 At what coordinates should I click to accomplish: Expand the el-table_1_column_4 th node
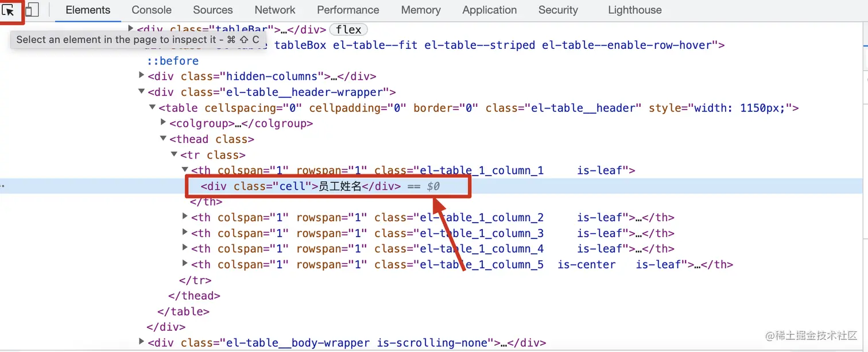click(185, 247)
